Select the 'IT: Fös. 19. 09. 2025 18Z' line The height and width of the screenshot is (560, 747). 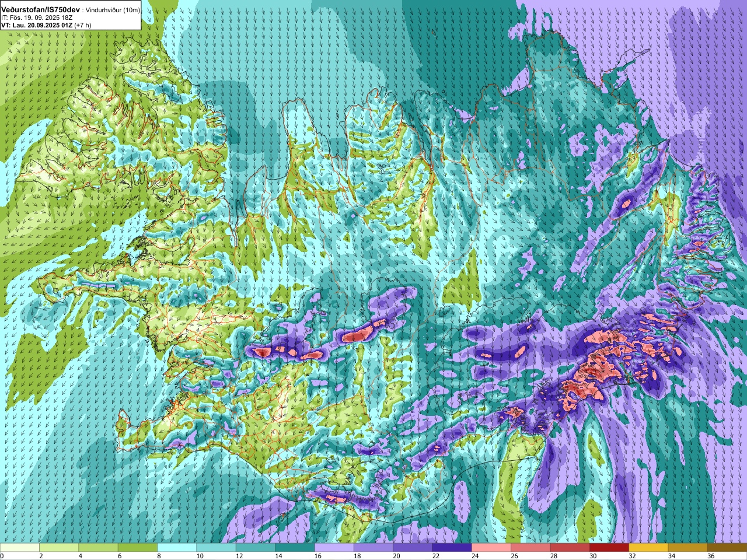click(37, 17)
